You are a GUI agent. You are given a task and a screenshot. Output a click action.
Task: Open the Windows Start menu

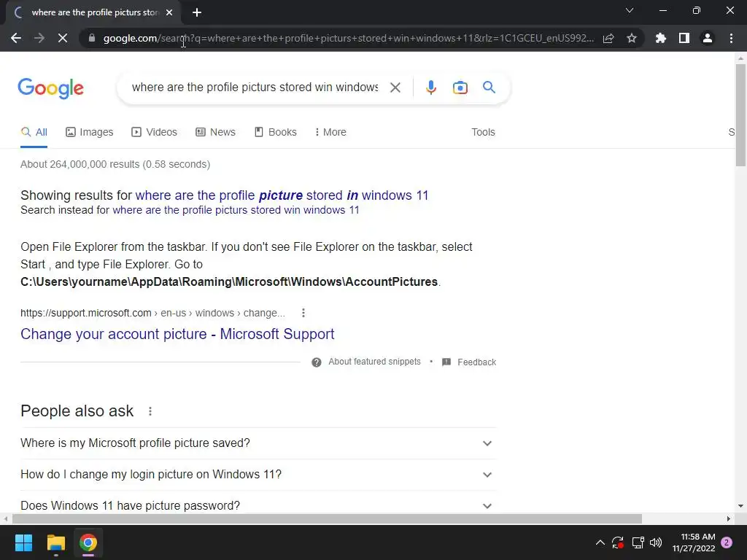(23, 542)
